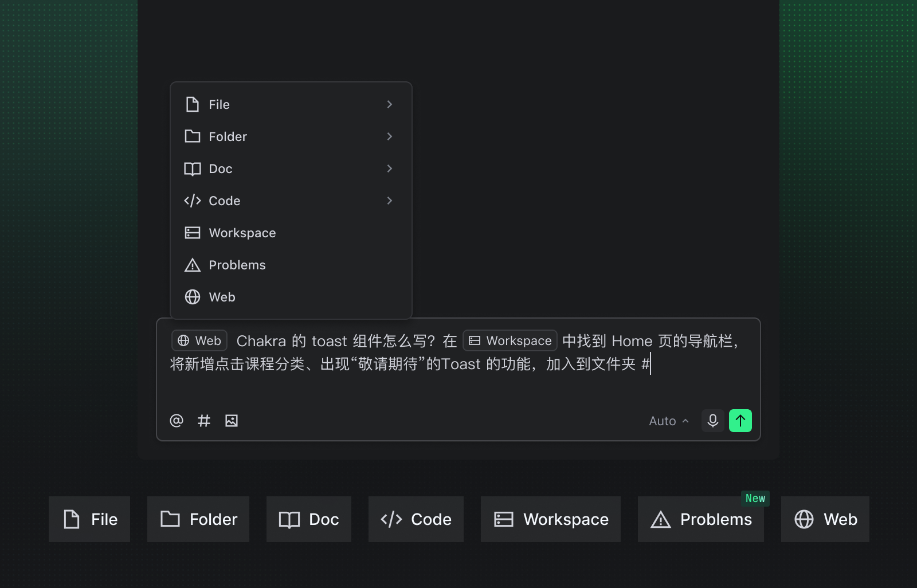This screenshot has width=917, height=588.
Task: Expand the File submenu in popup
Action: 389,104
